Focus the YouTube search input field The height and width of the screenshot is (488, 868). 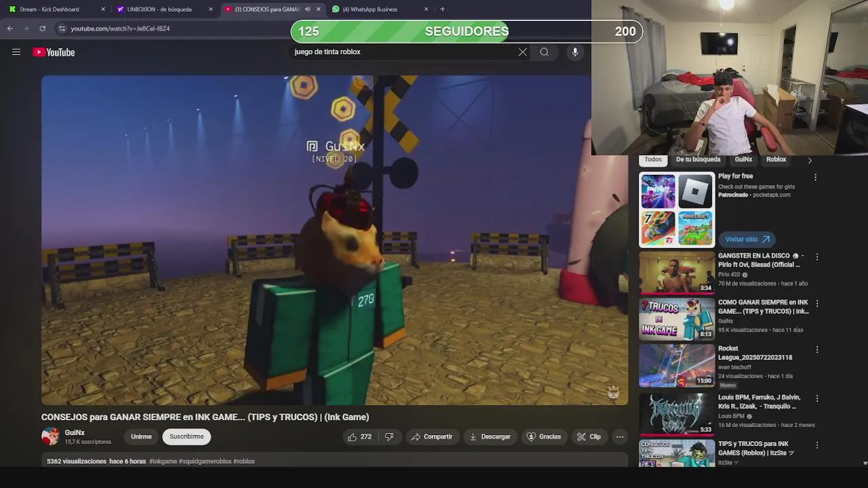click(x=403, y=52)
